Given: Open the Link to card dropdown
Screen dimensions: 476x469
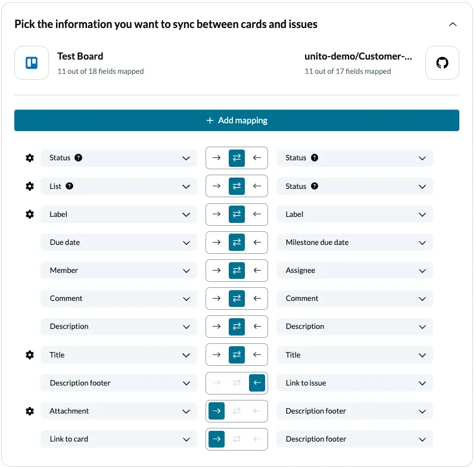Looking at the screenshot, I should [119, 439].
